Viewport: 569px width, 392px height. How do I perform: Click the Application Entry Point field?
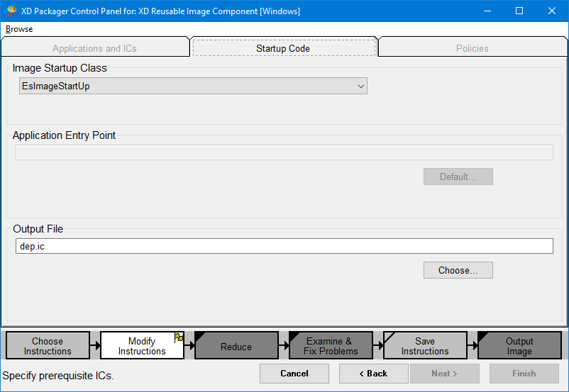[284, 152]
